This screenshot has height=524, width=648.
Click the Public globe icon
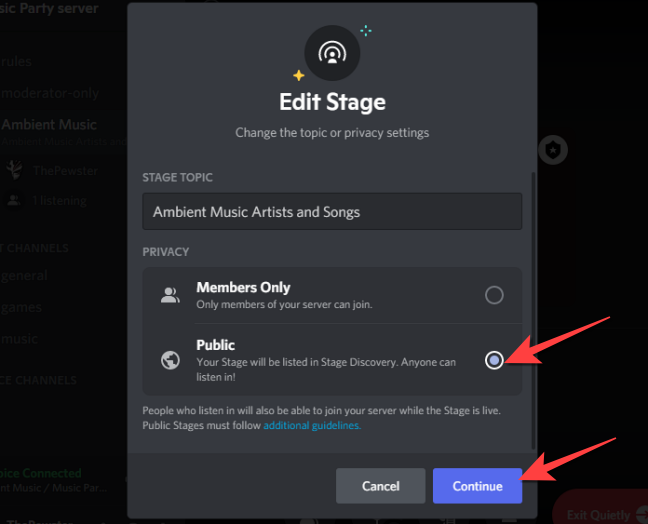170,360
